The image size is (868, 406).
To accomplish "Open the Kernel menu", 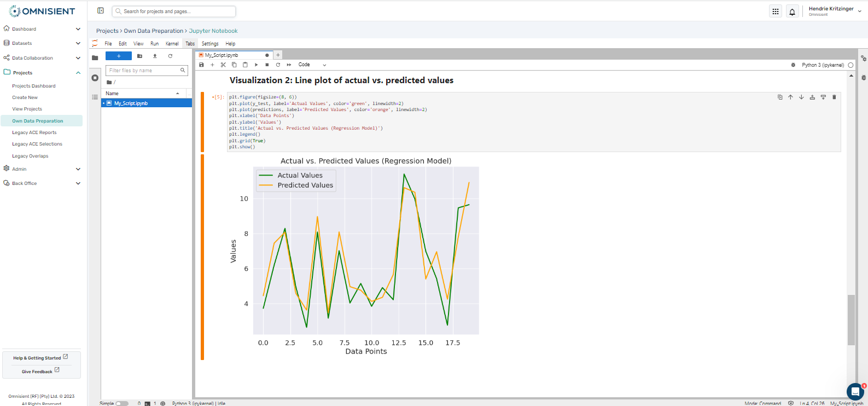I will pos(172,44).
